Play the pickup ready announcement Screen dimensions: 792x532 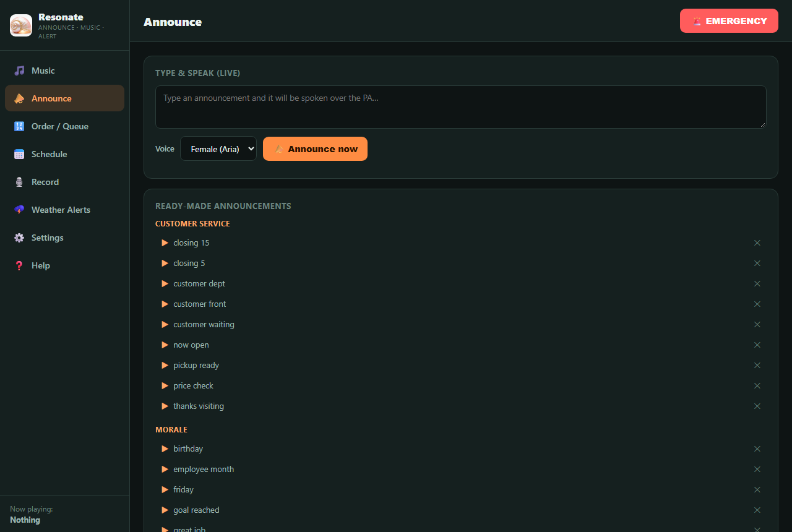165,365
